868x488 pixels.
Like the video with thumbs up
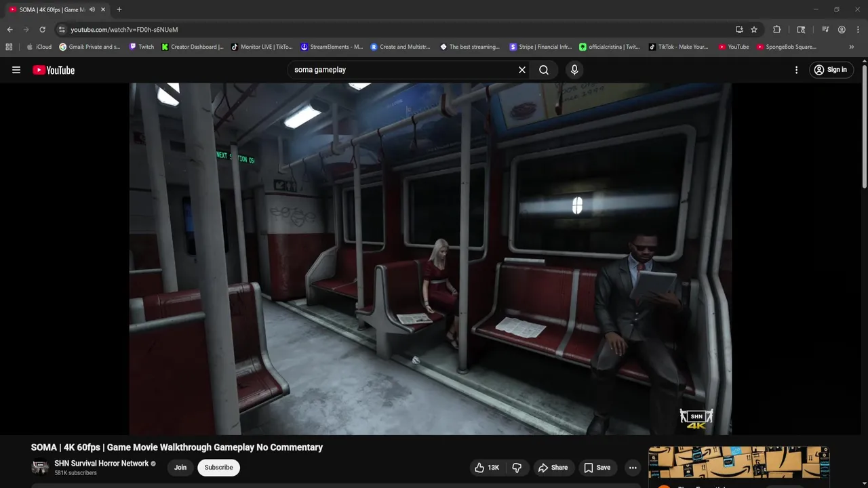pyautogui.click(x=488, y=468)
